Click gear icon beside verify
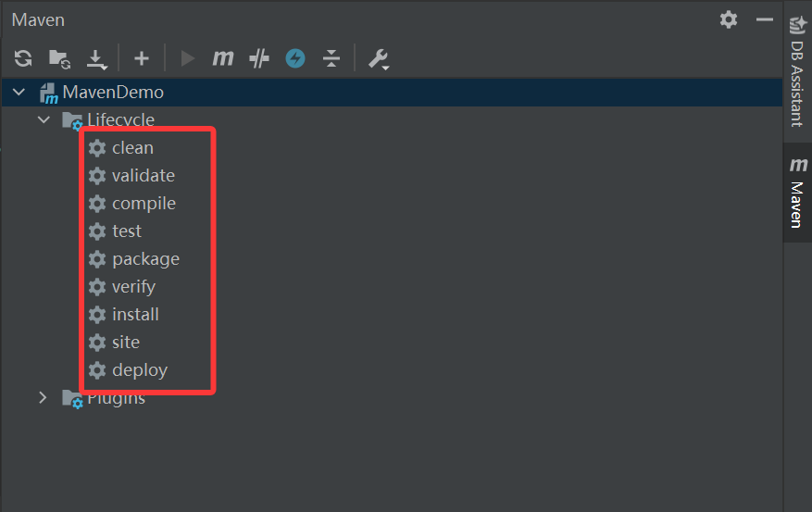This screenshot has height=512, width=812. coord(97,287)
